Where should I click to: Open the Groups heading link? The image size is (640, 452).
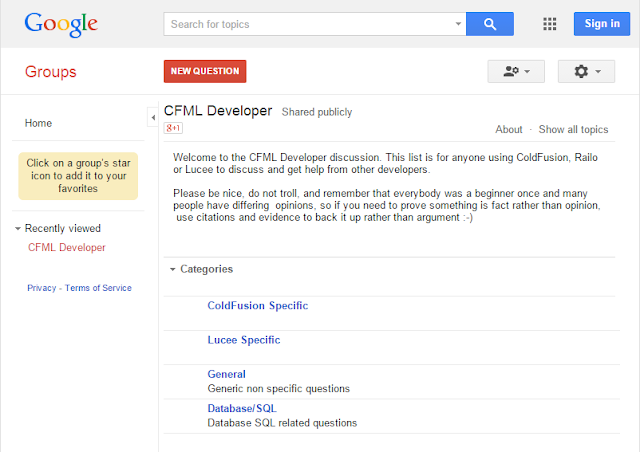[51, 72]
